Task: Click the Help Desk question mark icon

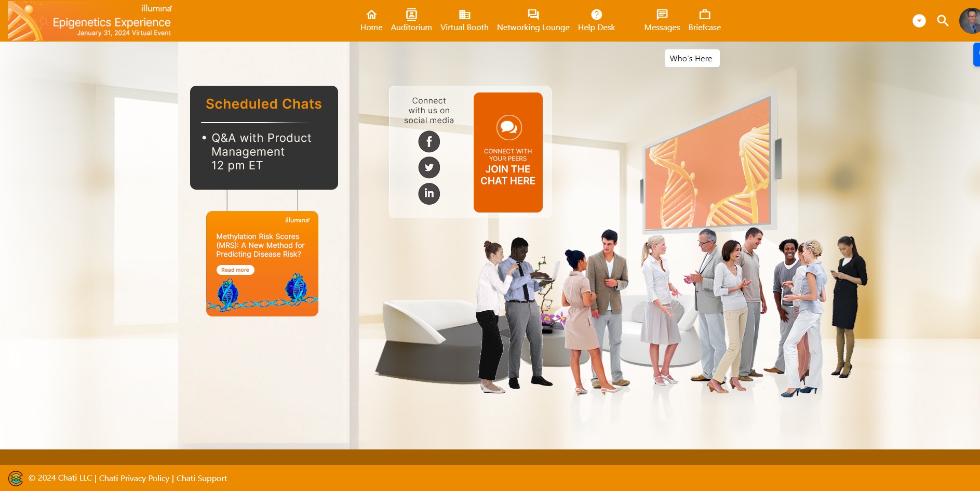Action: click(x=597, y=15)
